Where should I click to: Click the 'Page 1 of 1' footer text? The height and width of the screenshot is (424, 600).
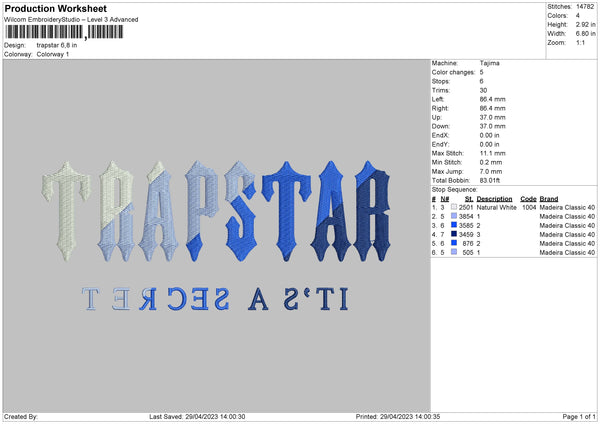pos(579,416)
